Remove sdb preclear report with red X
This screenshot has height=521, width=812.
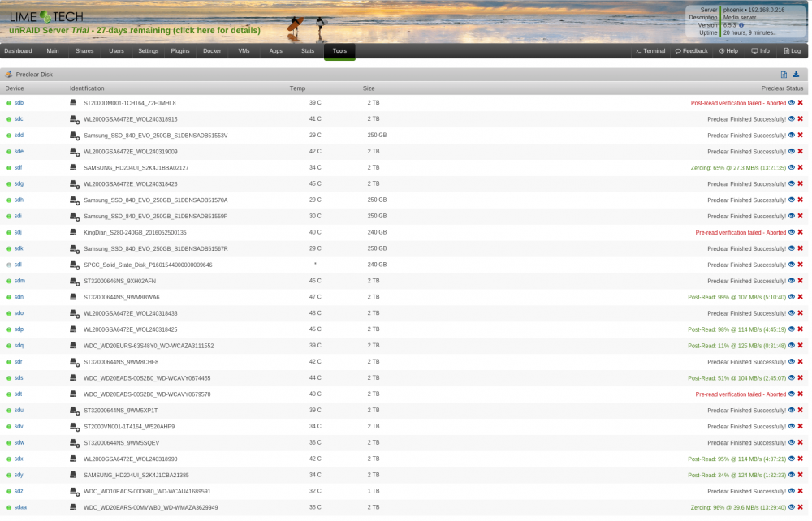(800, 103)
